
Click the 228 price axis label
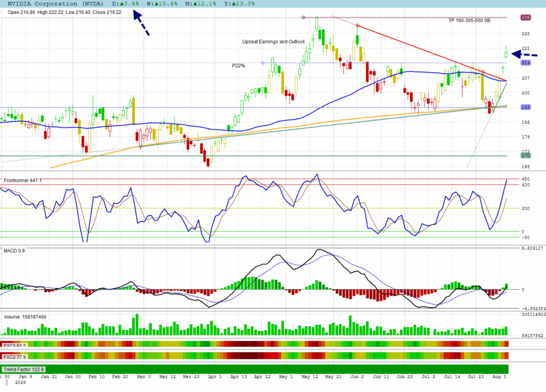tap(525, 34)
